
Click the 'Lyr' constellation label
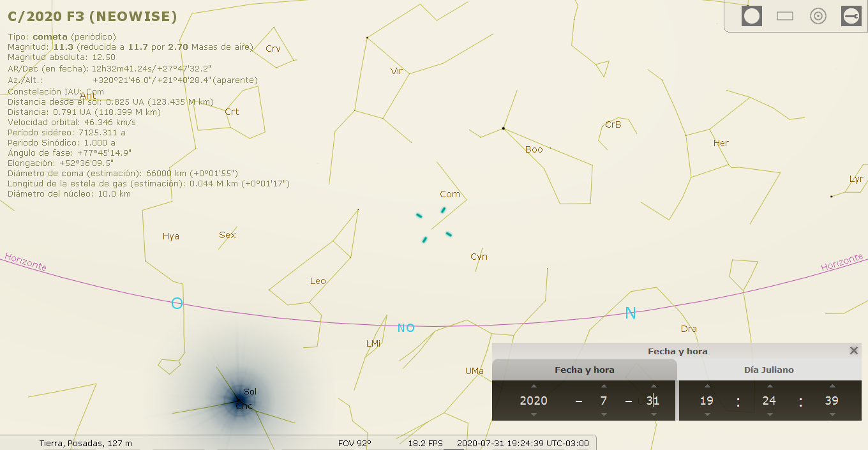click(856, 179)
